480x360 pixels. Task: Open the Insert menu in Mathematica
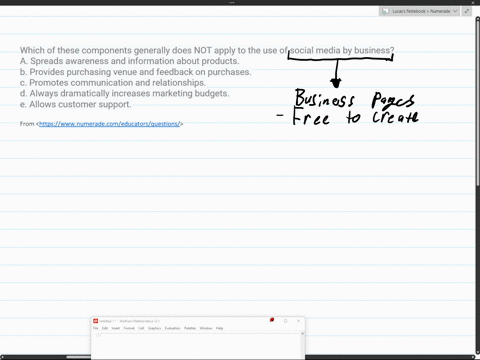(x=116, y=328)
